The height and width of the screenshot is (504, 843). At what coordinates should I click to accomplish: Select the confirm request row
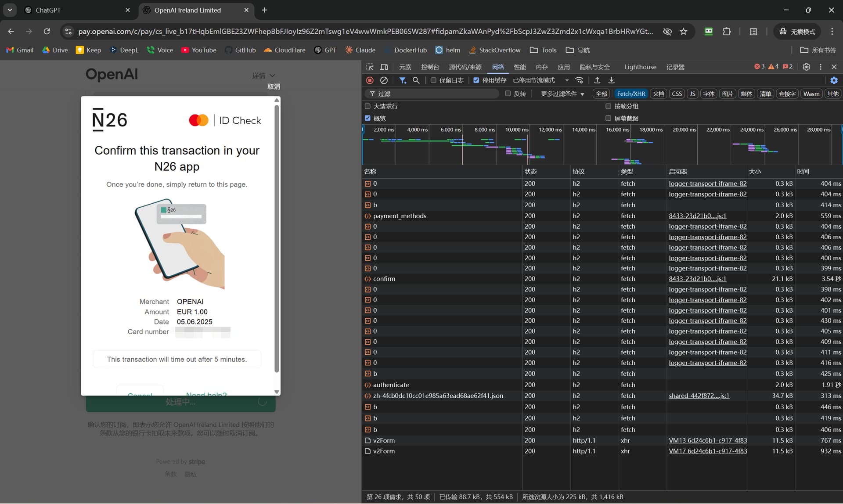click(602, 279)
